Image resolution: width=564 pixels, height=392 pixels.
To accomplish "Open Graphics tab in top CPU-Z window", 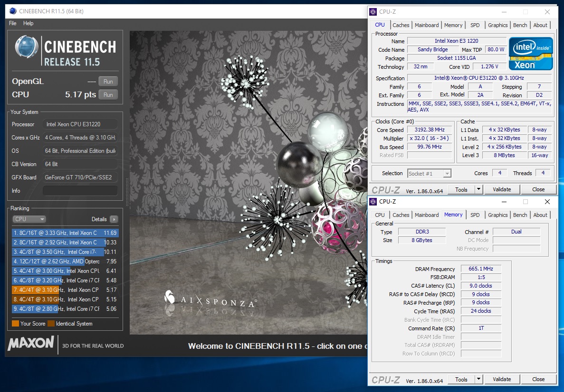I will click(498, 25).
